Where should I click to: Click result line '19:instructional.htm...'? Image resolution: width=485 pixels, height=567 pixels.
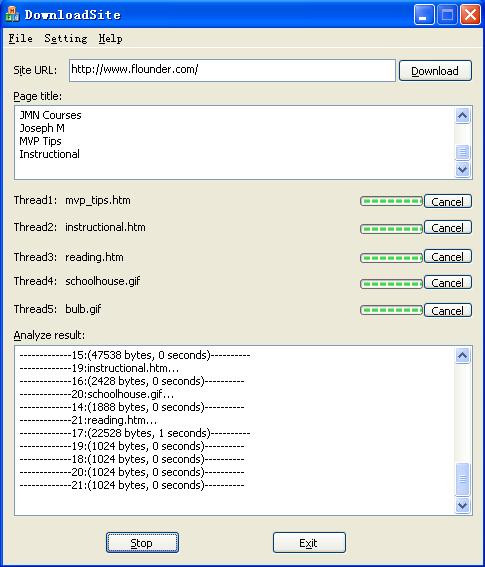[x=99, y=368]
